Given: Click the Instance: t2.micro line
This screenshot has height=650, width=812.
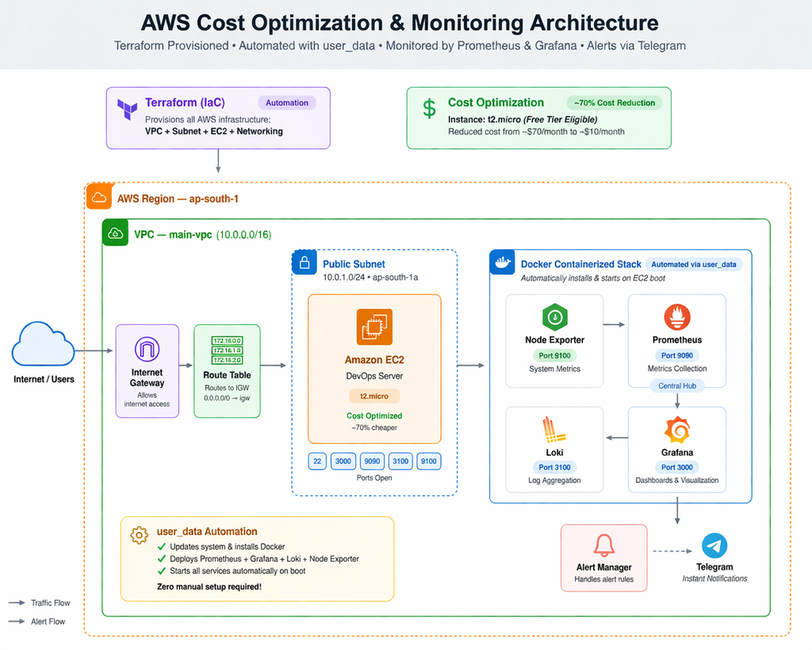Looking at the screenshot, I should point(523,119).
